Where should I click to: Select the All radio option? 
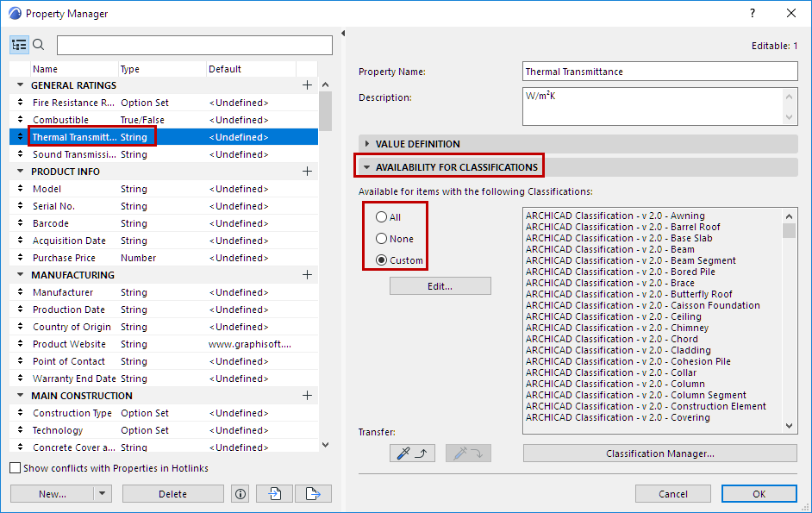[x=381, y=217]
